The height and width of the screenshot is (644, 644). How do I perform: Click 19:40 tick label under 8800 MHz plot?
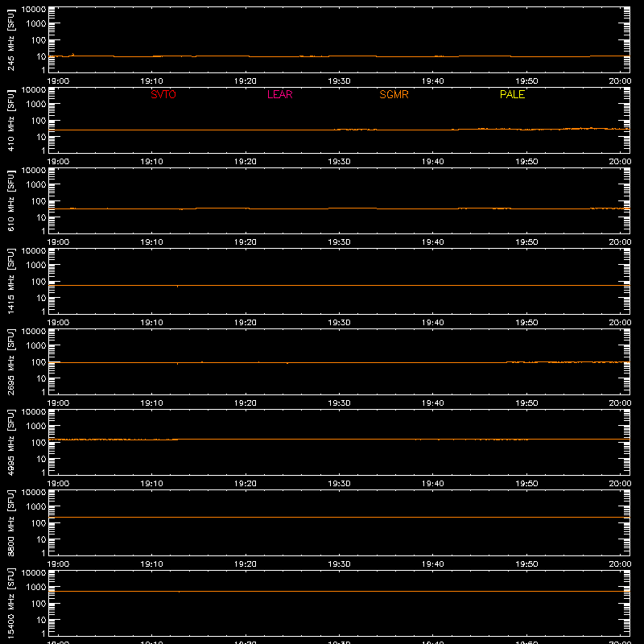(x=433, y=564)
